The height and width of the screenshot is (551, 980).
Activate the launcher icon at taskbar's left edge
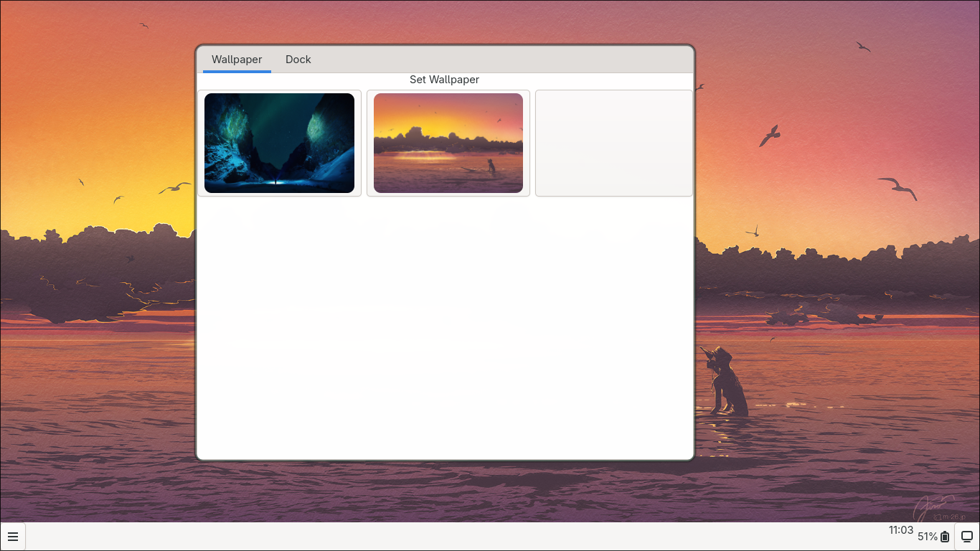coord(14,537)
